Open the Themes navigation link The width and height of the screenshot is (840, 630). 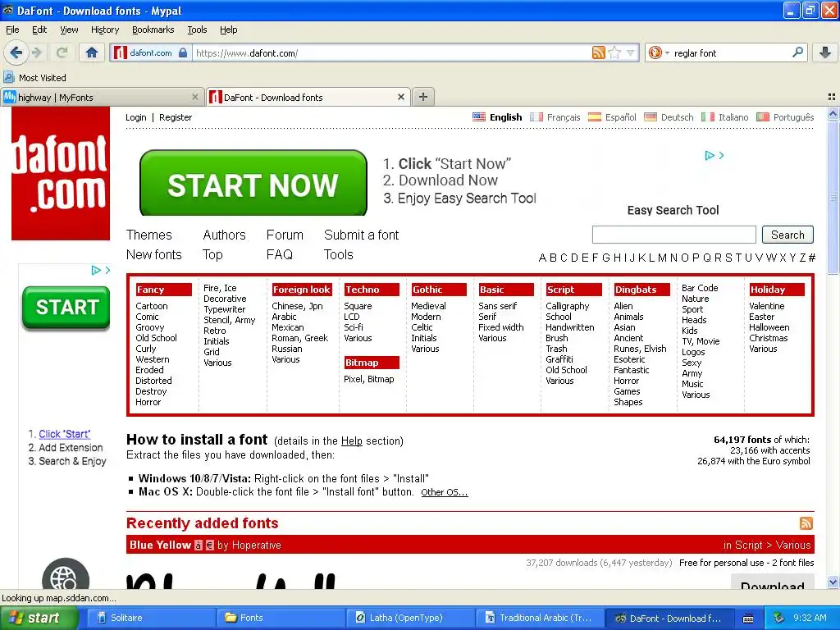tap(149, 235)
